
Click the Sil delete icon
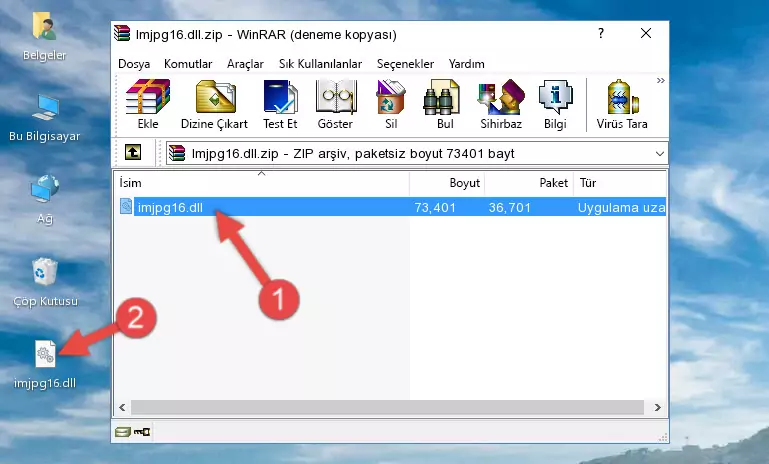(391, 104)
